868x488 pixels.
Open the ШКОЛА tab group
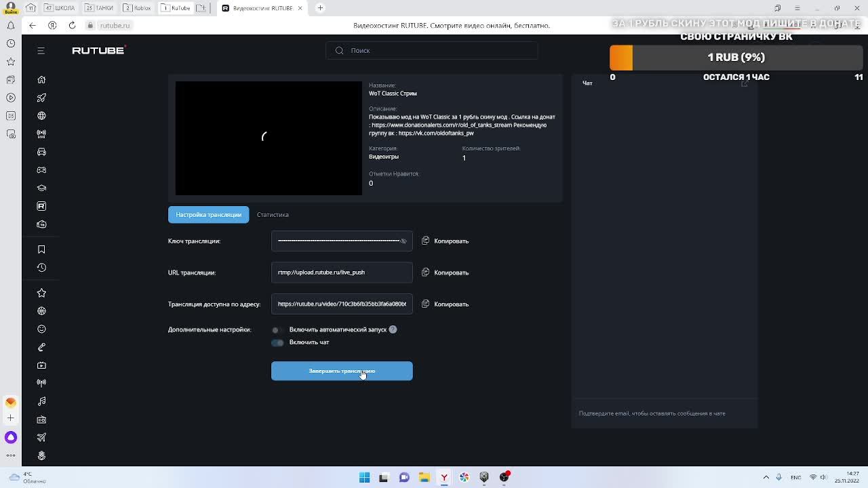click(x=60, y=8)
